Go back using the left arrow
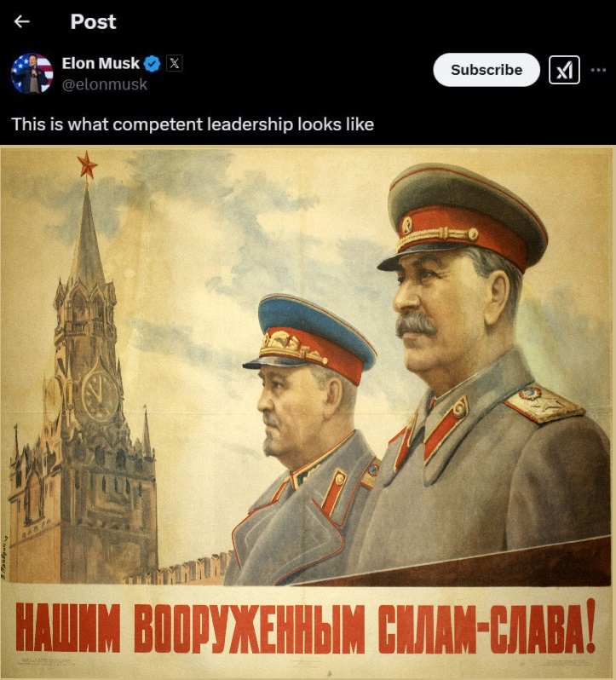Image resolution: width=616 pixels, height=680 pixels. click(x=21, y=21)
